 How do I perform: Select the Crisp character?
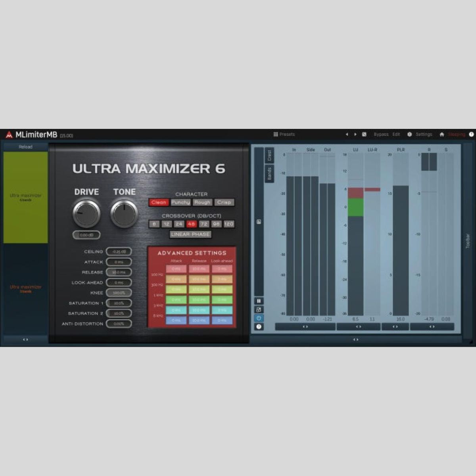224,202
